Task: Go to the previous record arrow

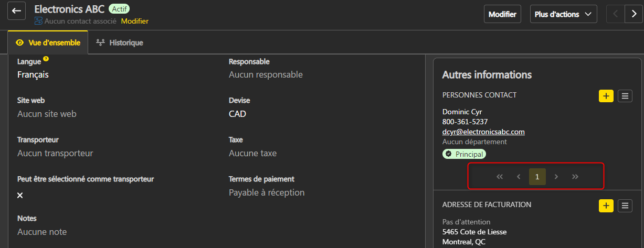Action: click(616, 14)
